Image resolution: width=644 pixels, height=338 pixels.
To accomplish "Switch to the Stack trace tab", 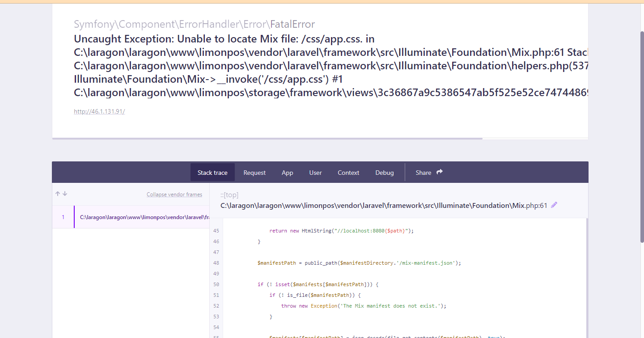I will (x=212, y=172).
